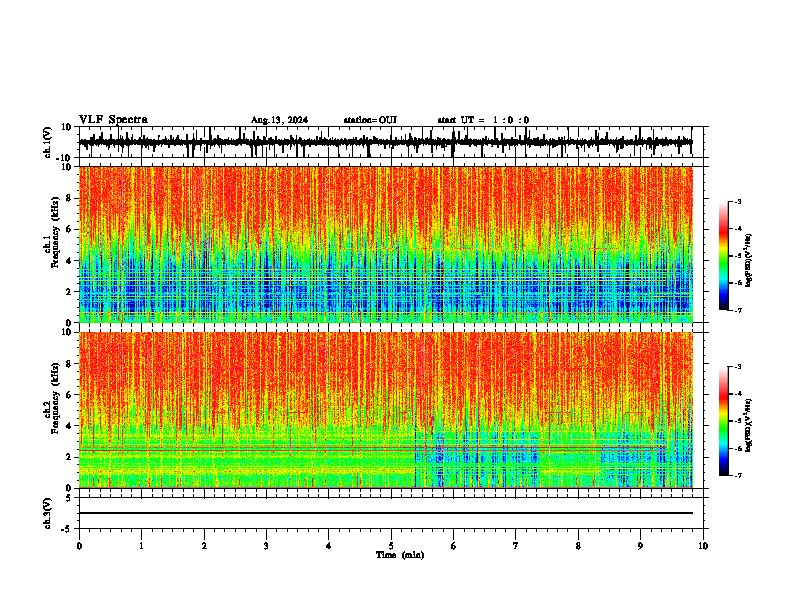Screen dimensions: 792x612
Task: Click the "6" kHz tick on ch.2 spectrogram axis
Action: click(69, 395)
